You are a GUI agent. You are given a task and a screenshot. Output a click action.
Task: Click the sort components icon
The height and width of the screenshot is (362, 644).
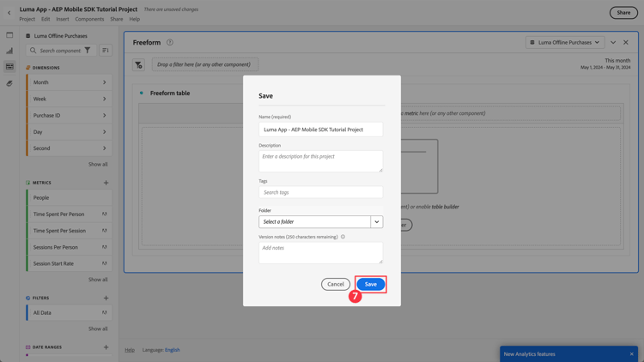(x=106, y=51)
